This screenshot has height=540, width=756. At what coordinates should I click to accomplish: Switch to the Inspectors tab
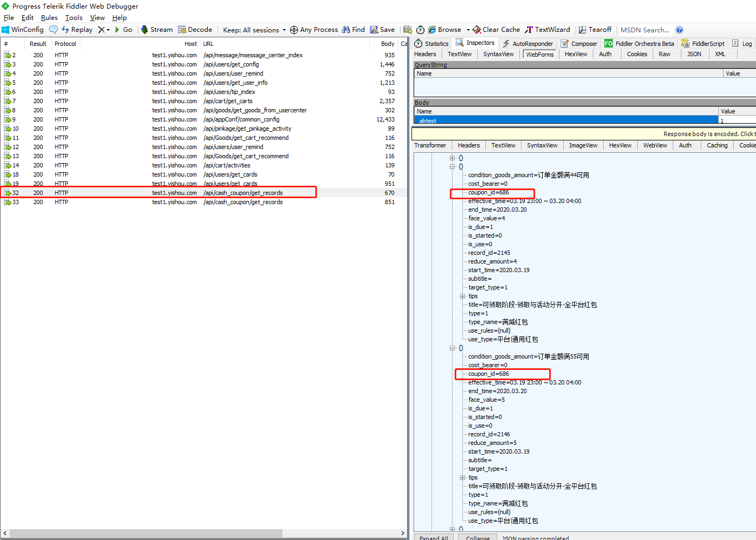(x=475, y=43)
